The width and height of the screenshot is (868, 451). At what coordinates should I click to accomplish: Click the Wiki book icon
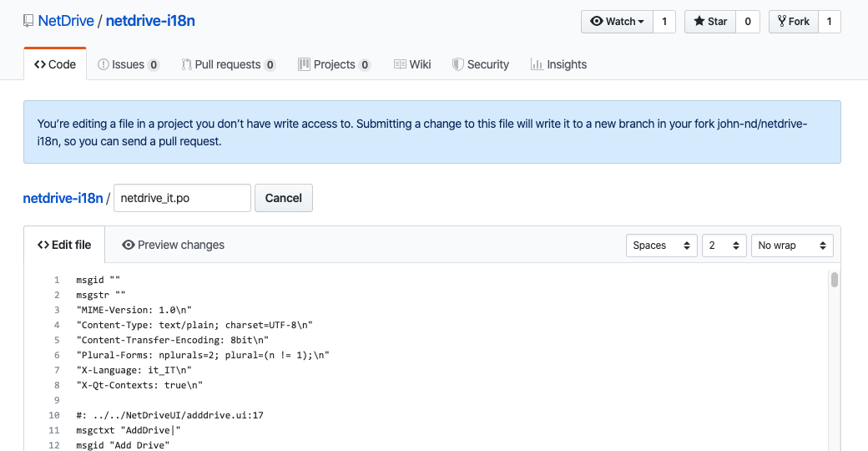click(x=401, y=64)
